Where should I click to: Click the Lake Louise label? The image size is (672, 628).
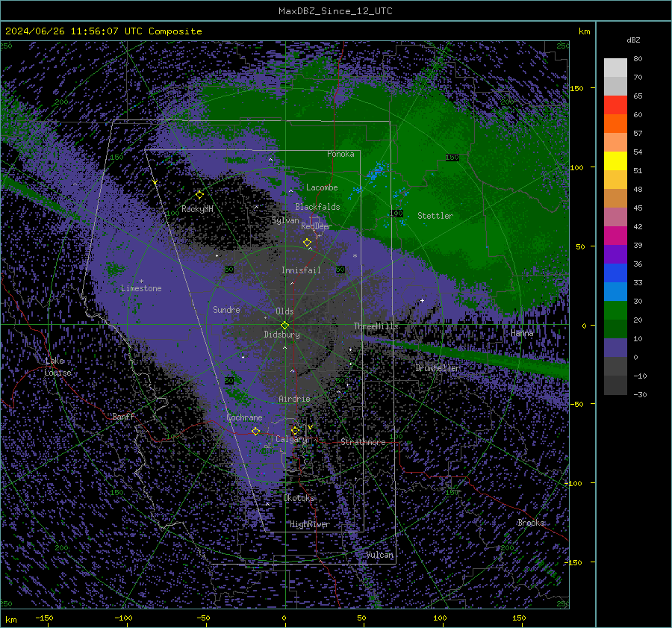point(57,367)
